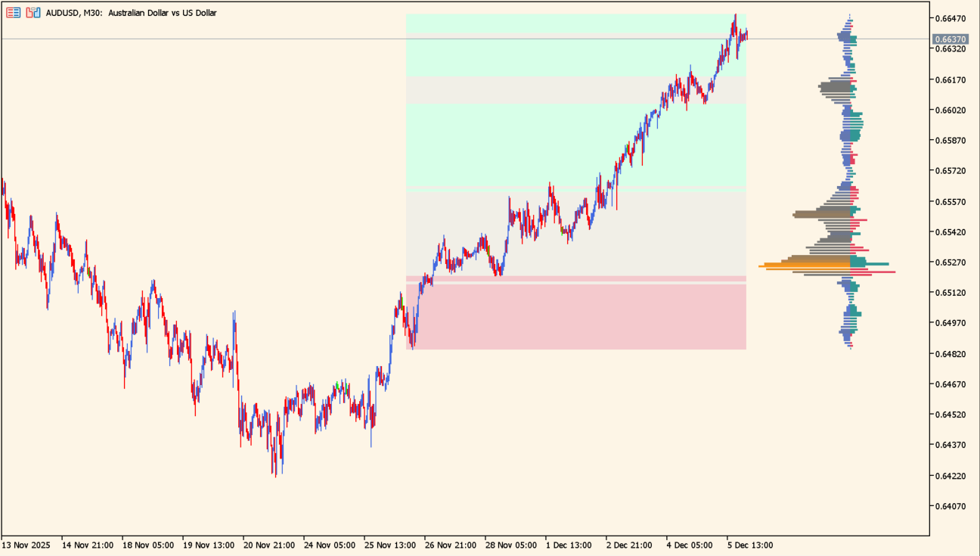Click the 0.66470 price axis label
980x556 pixels.
[951, 18]
